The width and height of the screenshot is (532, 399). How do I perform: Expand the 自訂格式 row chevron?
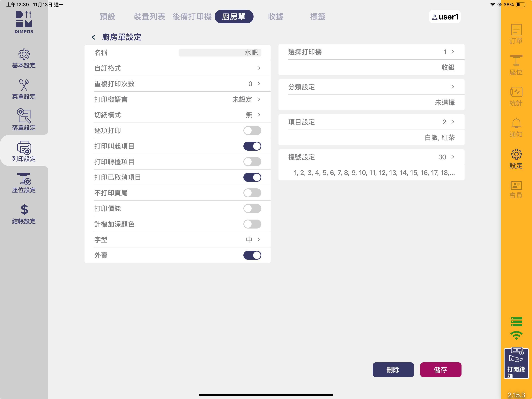tap(259, 68)
